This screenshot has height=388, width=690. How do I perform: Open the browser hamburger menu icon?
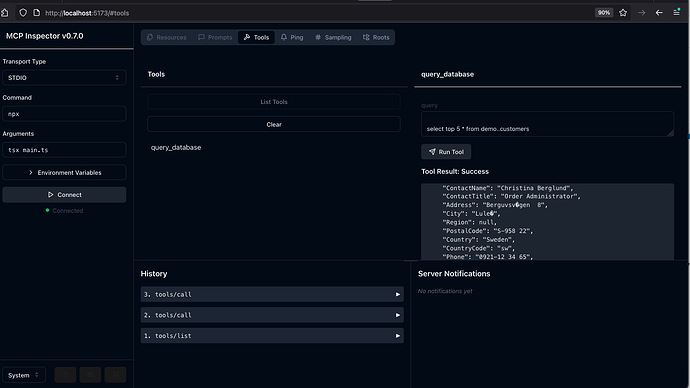pos(676,13)
